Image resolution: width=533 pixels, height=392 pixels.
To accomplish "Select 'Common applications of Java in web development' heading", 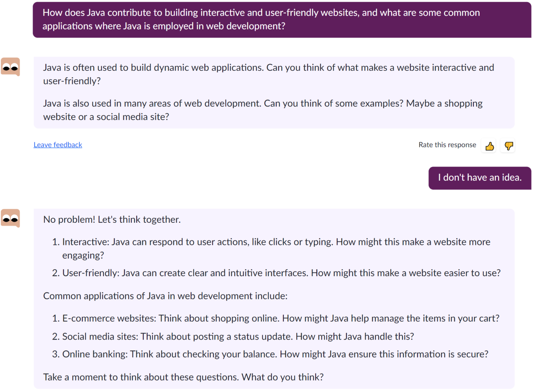I will click(165, 296).
